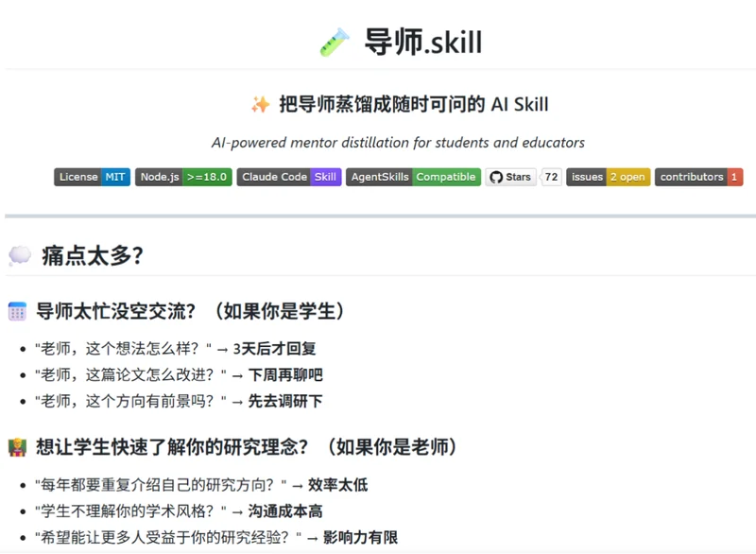Click the 把导师蒸馏成随时可问的 AI Skill subtitle

click(413, 104)
